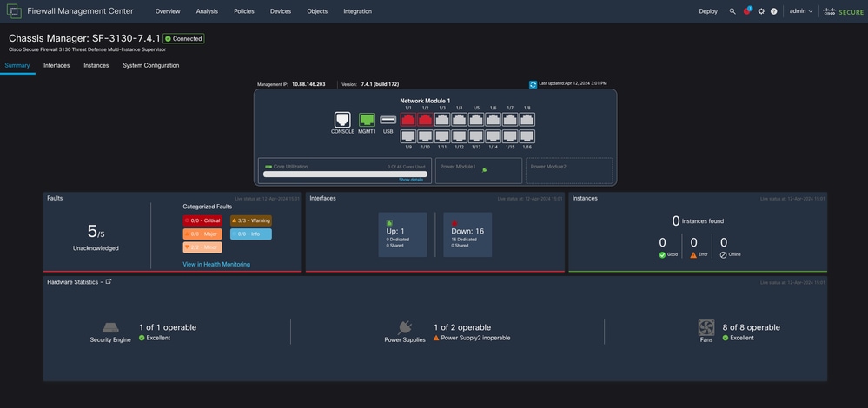Image resolution: width=868 pixels, height=408 pixels.
Task: Switch to the Interfaces tab
Action: pos(56,65)
